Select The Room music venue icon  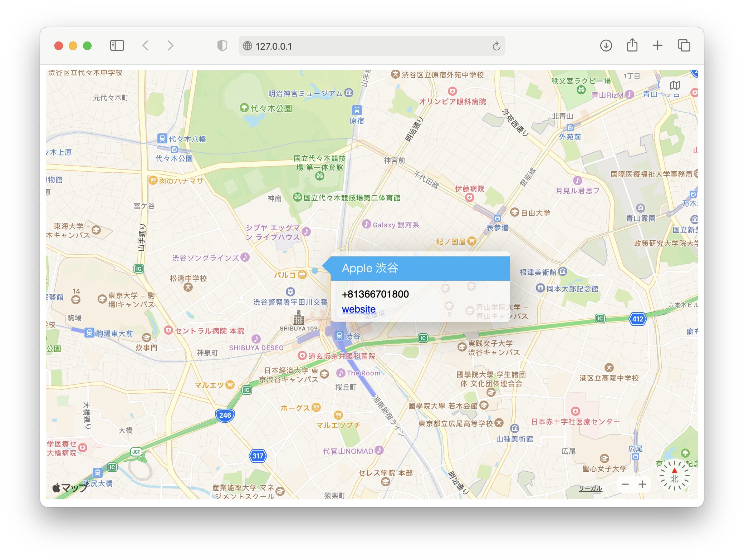pyautogui.click(x=341, y=373)
